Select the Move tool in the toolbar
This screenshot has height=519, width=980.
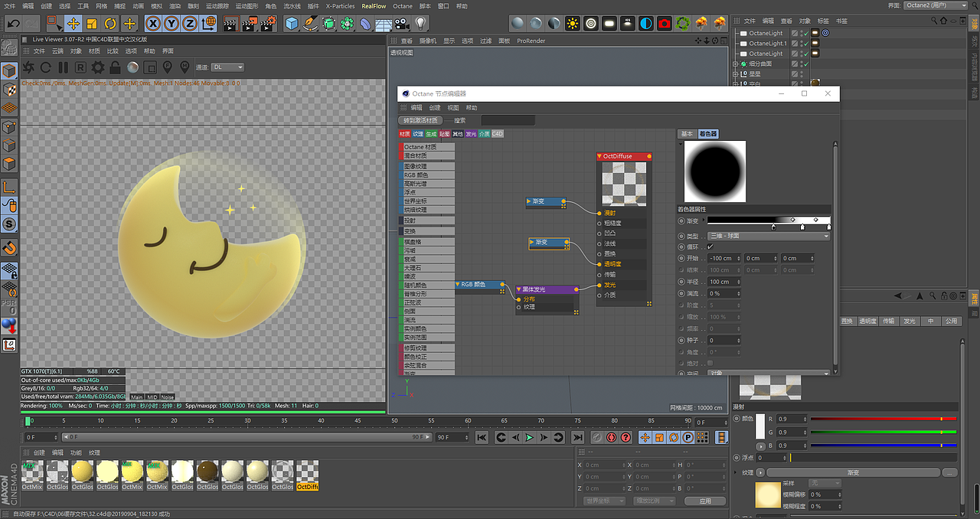click(x=72, y=25)
